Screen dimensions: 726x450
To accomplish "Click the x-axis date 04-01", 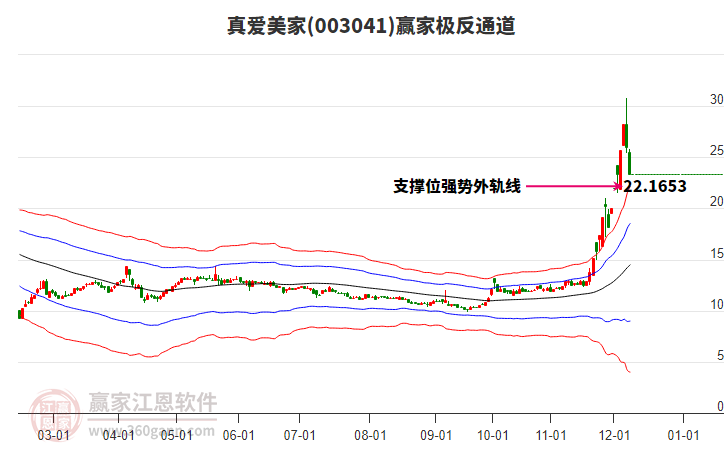I will (x=119, y=435).
